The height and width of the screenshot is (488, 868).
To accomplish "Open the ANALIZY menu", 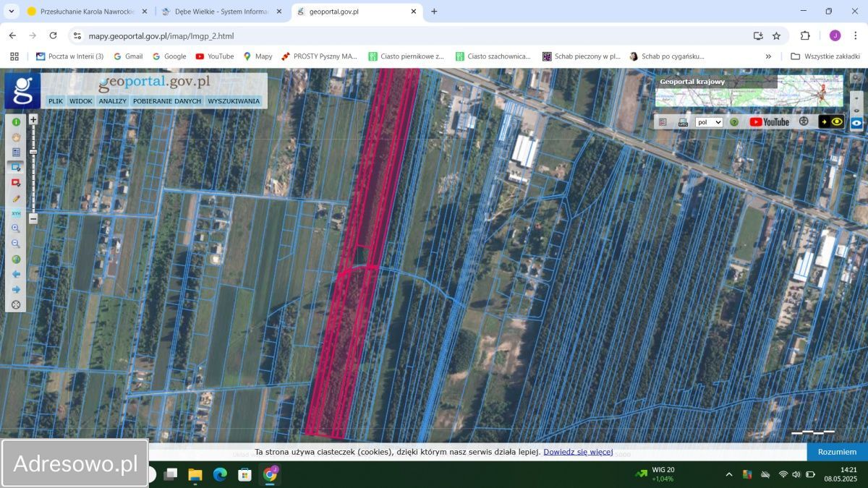I will click(113, 101).
